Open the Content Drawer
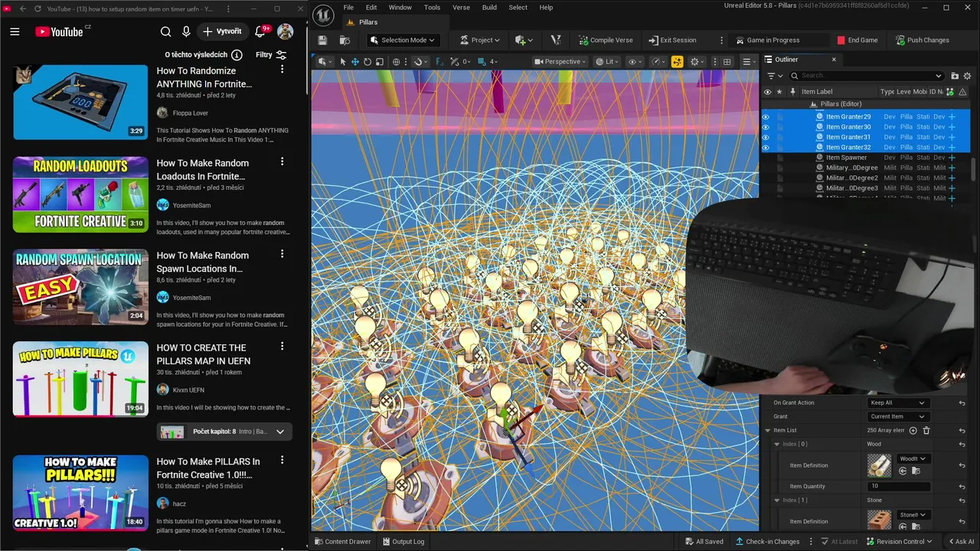Viewport: 980px width, 551px height. [342, 541]
